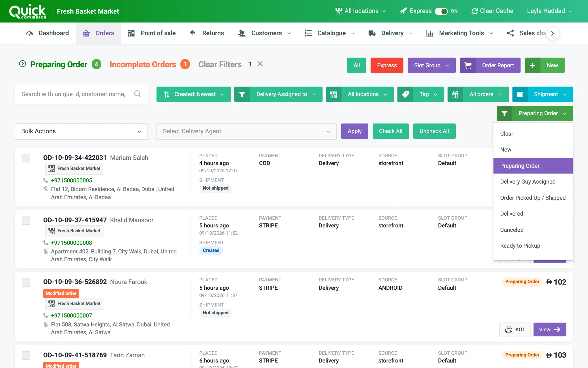This screenshot has height=368, width=588.
Task: Click the Quick commerce logo
Action: (28, 12)
